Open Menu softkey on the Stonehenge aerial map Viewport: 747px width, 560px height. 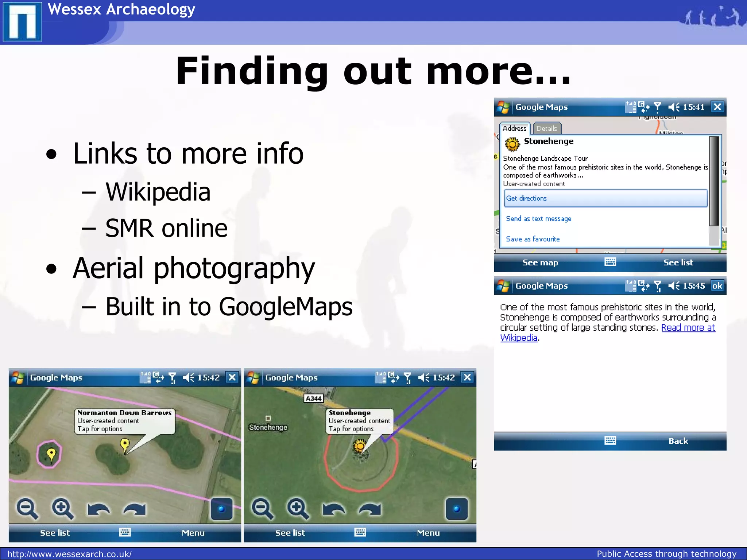(428, 533)
